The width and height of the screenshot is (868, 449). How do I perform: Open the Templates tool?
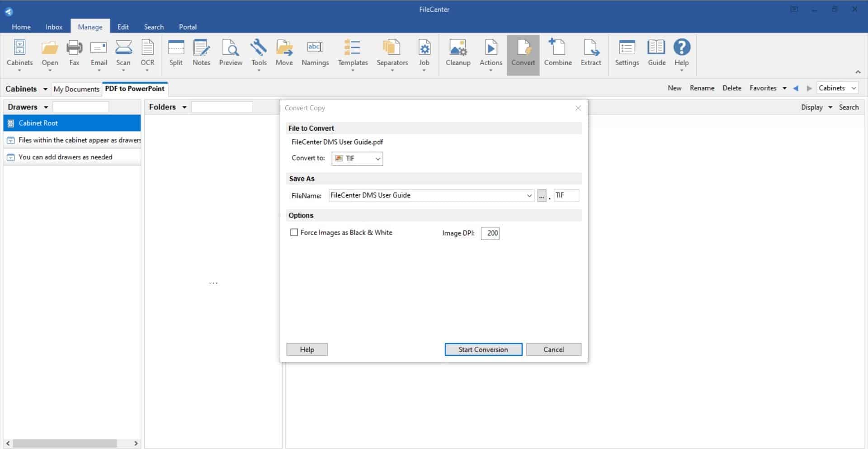pyautogui.click(x=353, y=54)
